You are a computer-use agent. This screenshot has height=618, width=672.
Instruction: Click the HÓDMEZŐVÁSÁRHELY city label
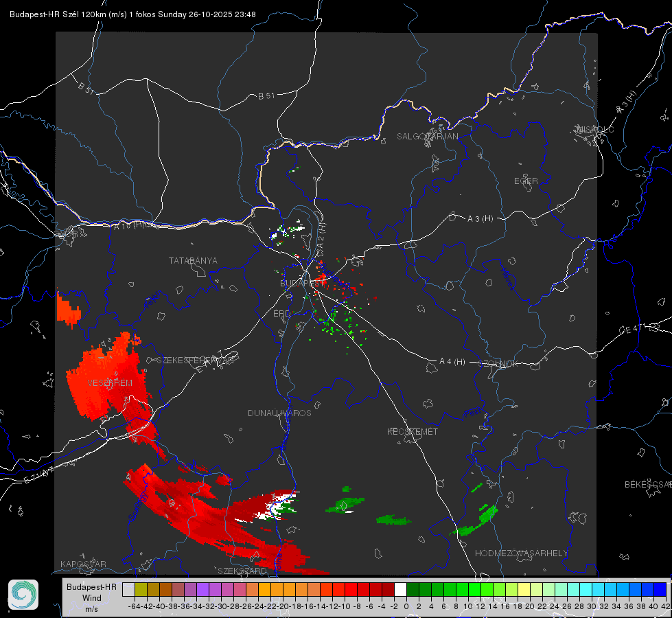click(521, 553)
